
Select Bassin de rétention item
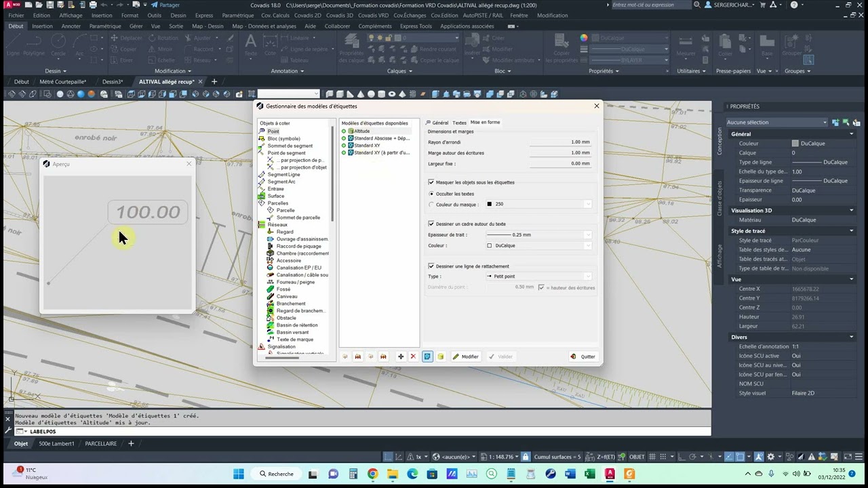(297, 325)
